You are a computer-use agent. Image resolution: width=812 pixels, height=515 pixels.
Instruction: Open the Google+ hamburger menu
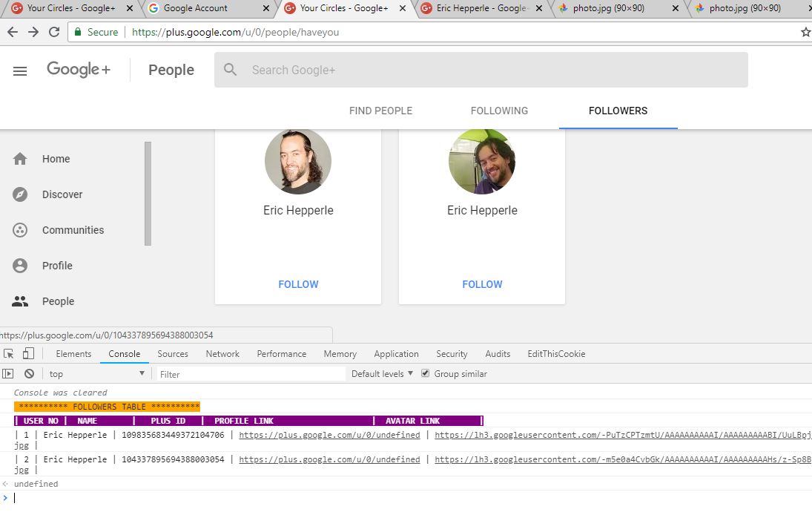[x=20, y=71]
